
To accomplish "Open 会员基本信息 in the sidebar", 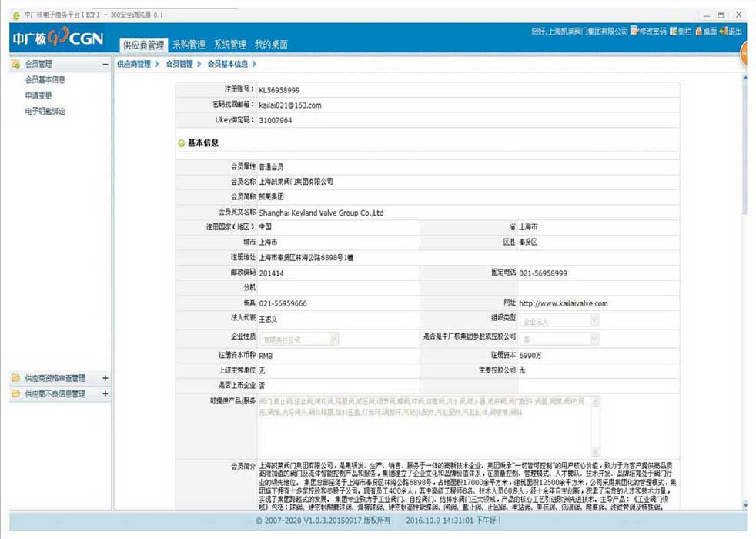I will 45,80.
